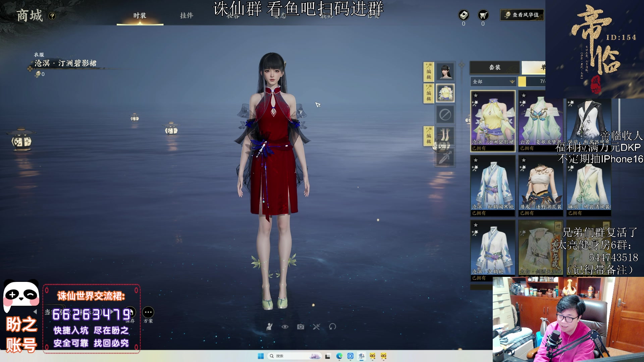Image resolution: width=644 pixels, height=362 pixels.
Task: Open Task View on the taskbar
Action: point(328,356)
